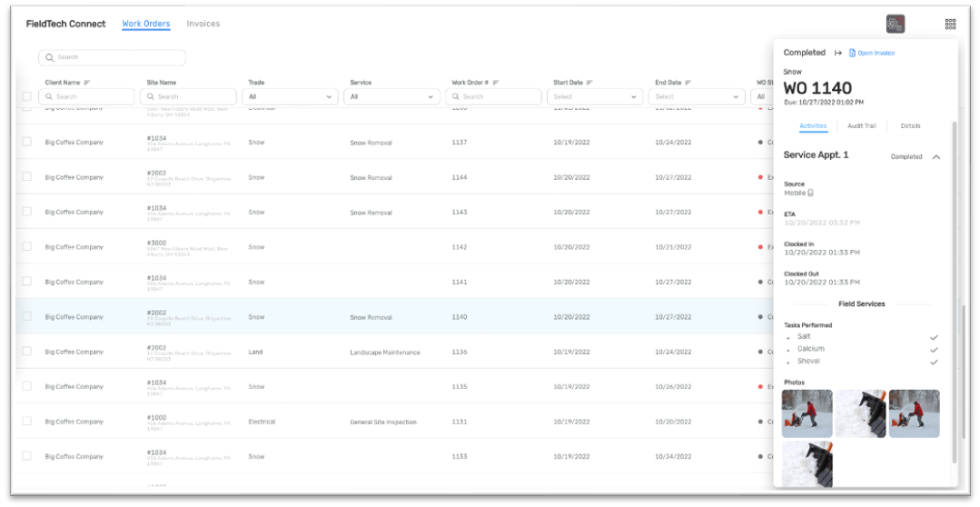
Task: Switch to the Invoices tab
Action: (x=203, y=24)
